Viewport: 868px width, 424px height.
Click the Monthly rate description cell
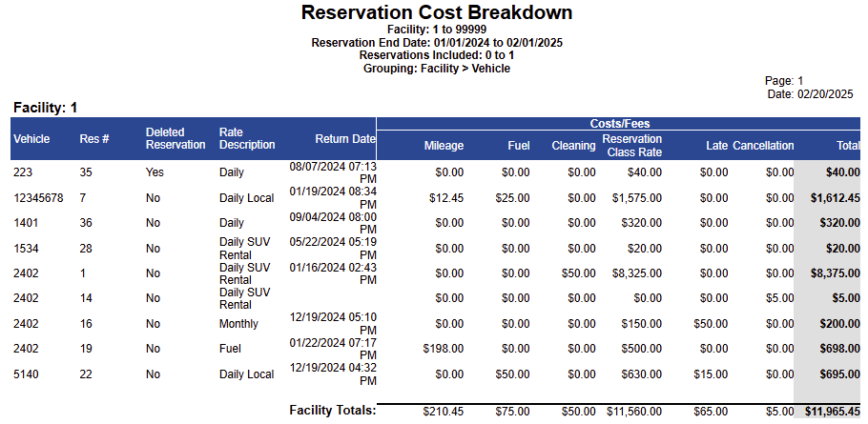[238, 324]
